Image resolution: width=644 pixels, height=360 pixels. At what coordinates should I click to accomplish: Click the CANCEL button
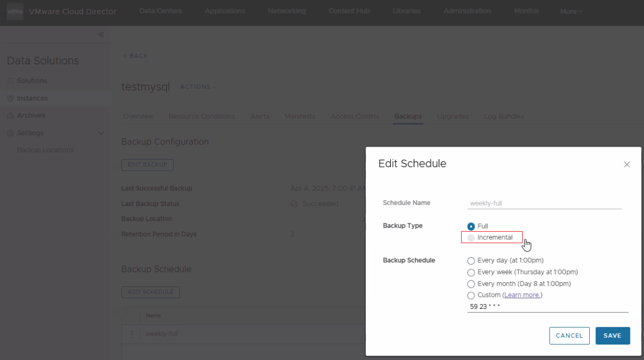(x=569, y=336)
